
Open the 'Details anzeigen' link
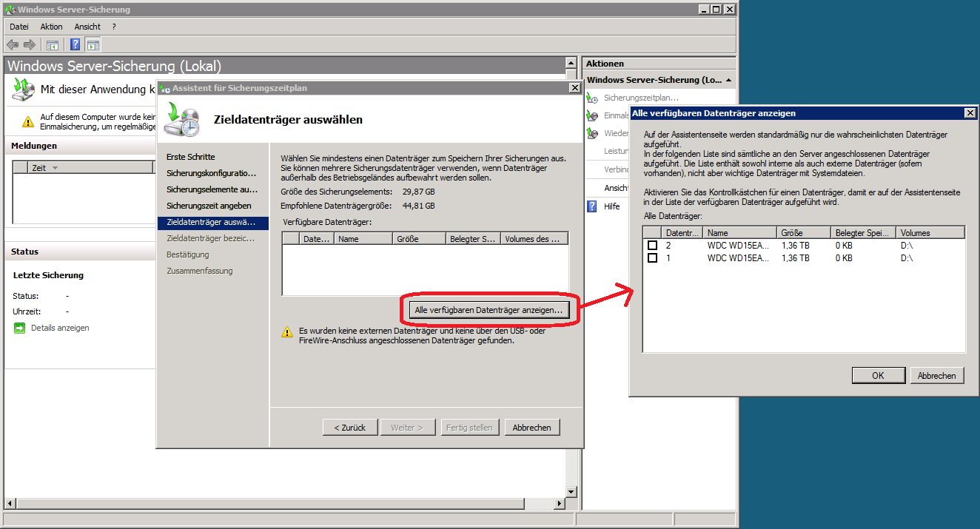[x=60, y=328]
